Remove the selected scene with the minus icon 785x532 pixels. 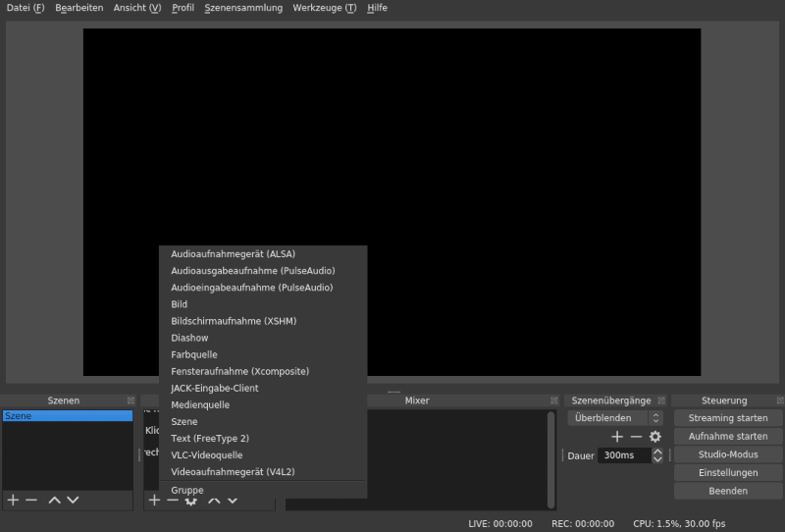tap(31, 500)
